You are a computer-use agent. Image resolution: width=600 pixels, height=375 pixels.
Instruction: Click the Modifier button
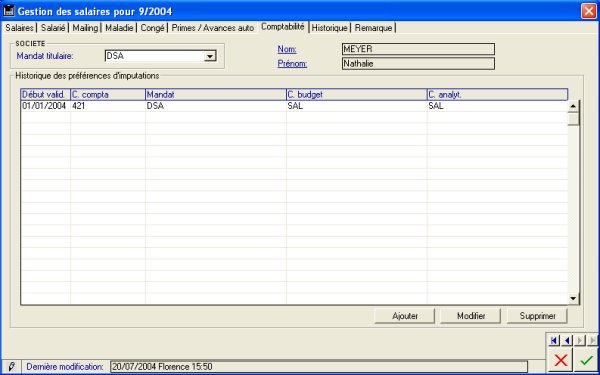(x=471, y=316)
